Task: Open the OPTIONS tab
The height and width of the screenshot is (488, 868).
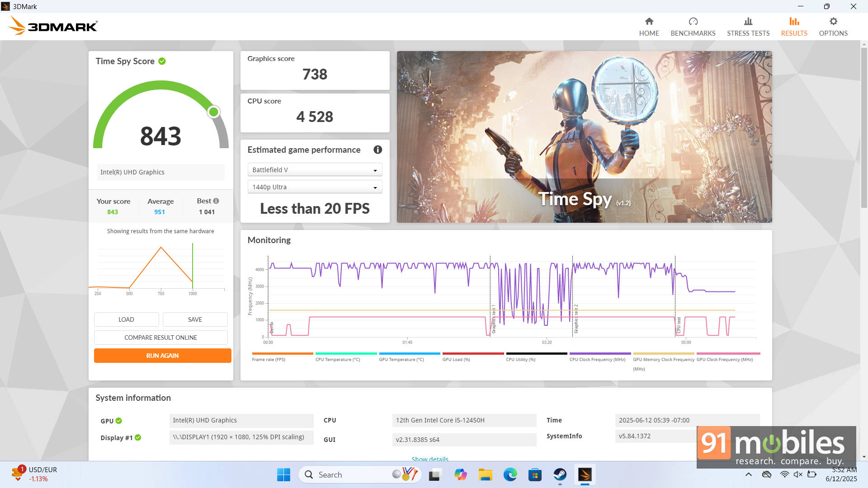Action: 833,27
